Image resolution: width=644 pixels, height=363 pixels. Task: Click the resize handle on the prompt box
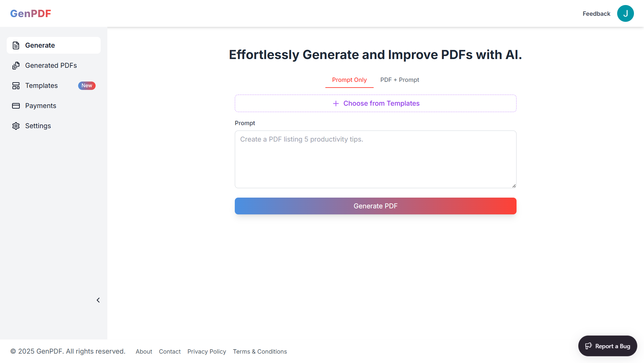tap(514, 185)
